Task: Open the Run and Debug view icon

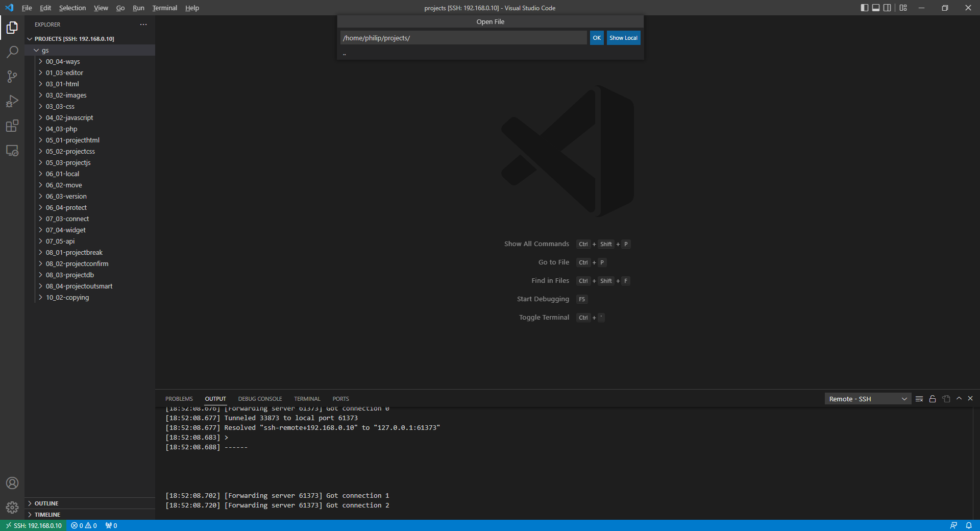Action: (x=12, y=101)
